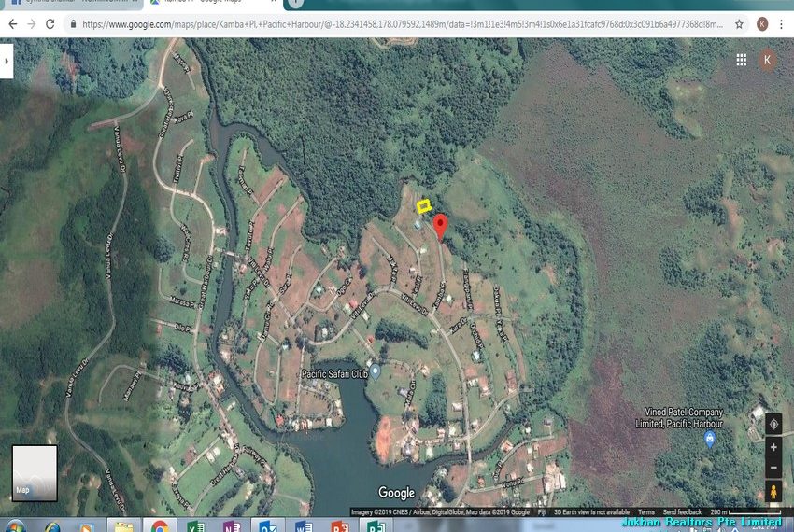Click the map scale bar
The image size is (794, 532).
point(744,511)
